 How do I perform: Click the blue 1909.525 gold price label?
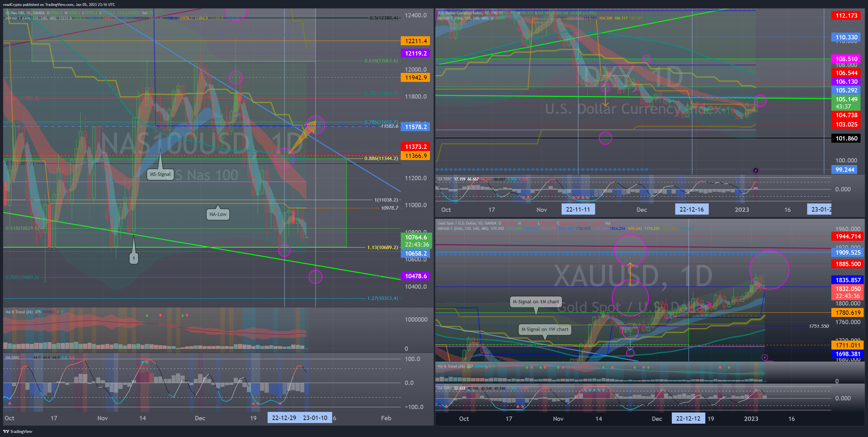pos(848,252)
